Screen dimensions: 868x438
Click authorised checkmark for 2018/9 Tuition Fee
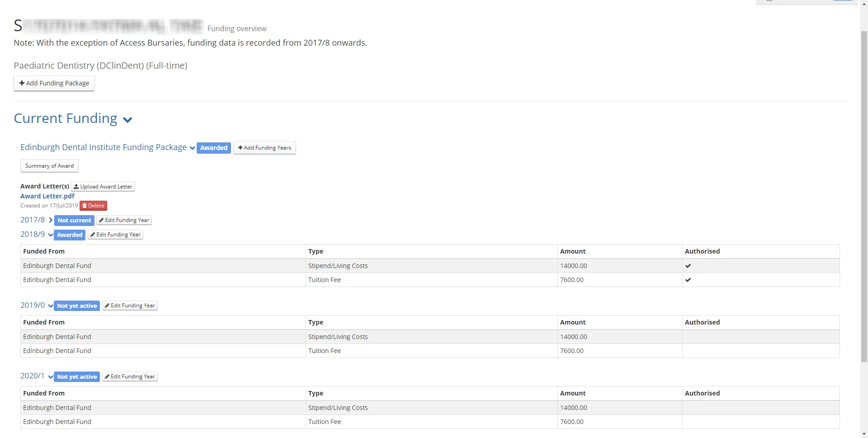pos(688,280)
